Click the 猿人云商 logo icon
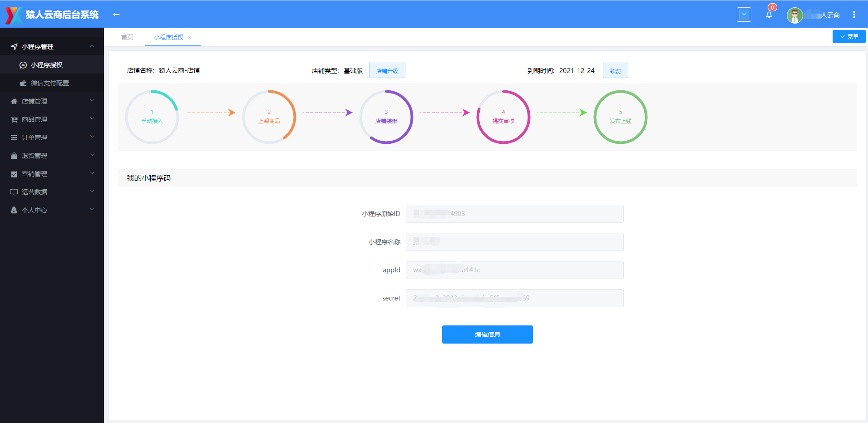 click(x=13, y=15)
